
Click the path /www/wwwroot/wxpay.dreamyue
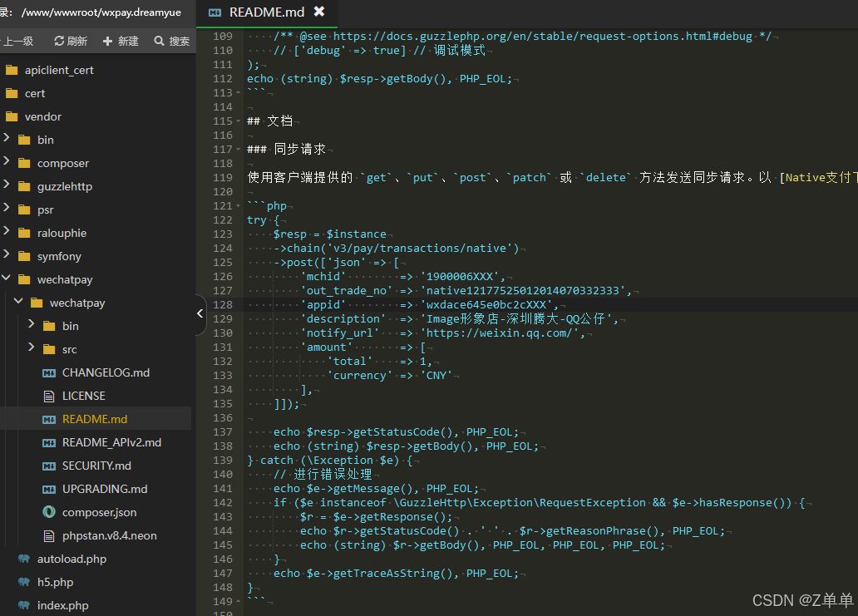[101, 12]
